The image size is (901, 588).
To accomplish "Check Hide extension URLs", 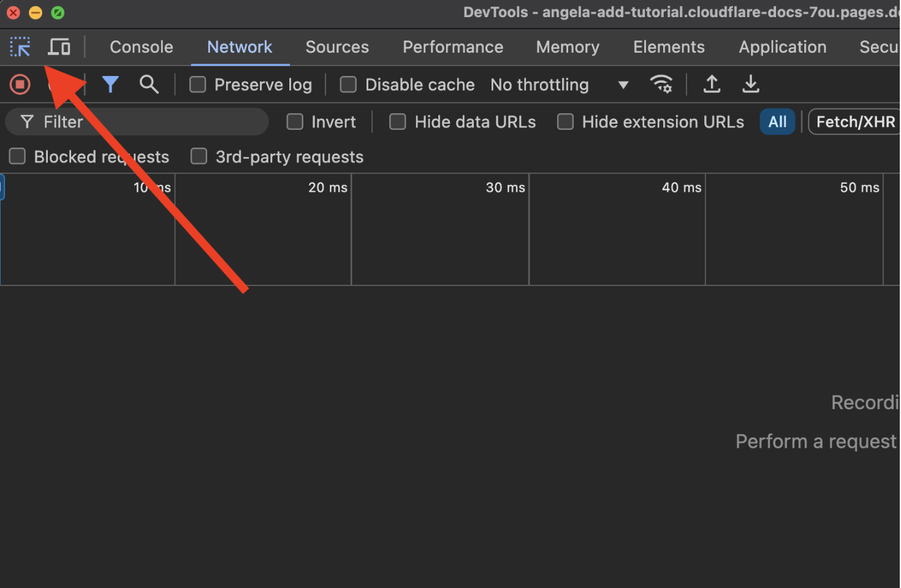I will 565,122.
